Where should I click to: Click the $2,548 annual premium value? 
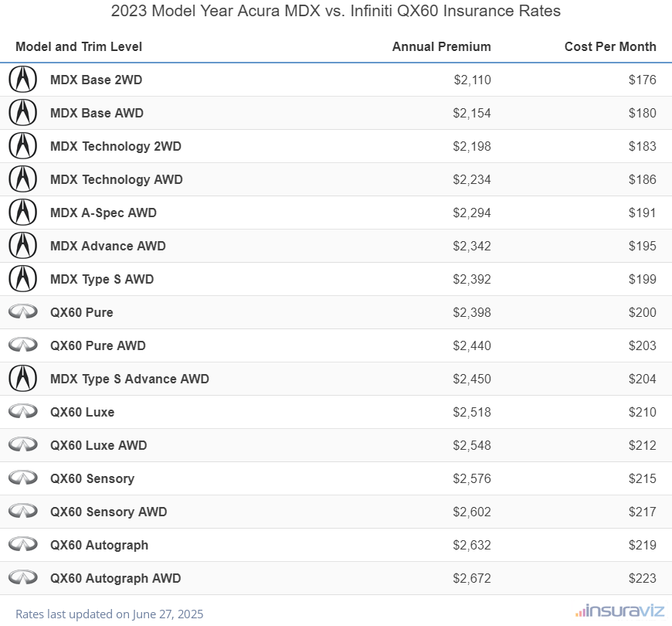pos(472,445)
